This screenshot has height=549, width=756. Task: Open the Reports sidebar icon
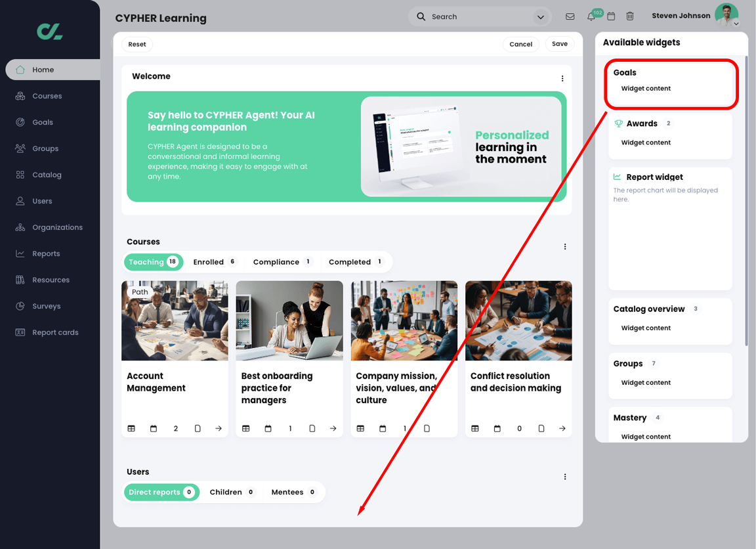46,253
